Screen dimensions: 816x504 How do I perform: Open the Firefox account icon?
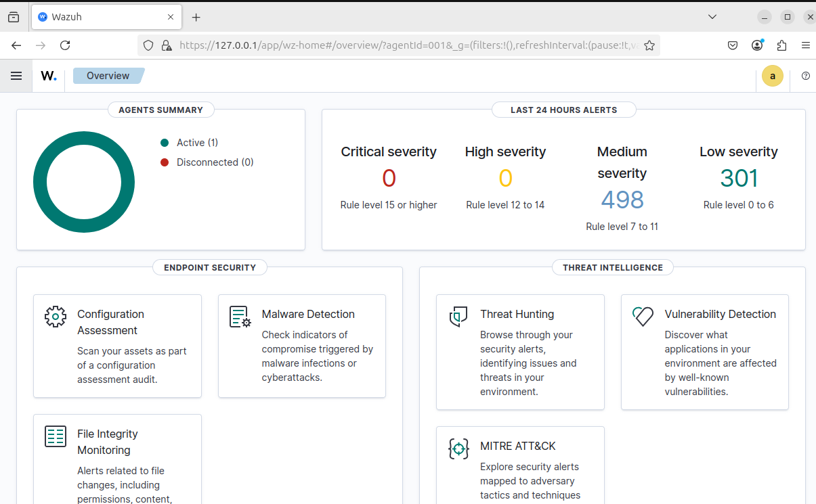tap(757, 45)
